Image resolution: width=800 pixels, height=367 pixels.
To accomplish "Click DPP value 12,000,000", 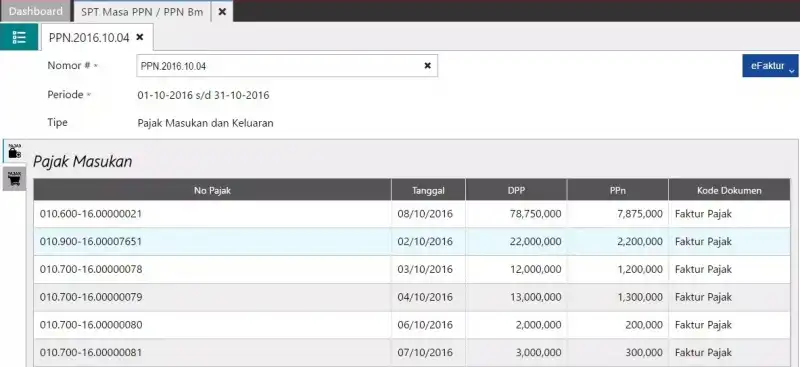I will pyautogui.click(x=536, y=270).
